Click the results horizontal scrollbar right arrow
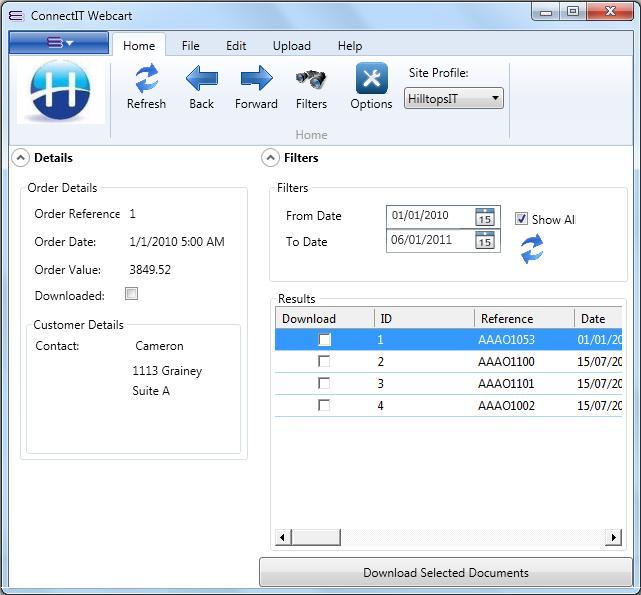This screenshot has height=595, width=641. coord(613,538)
